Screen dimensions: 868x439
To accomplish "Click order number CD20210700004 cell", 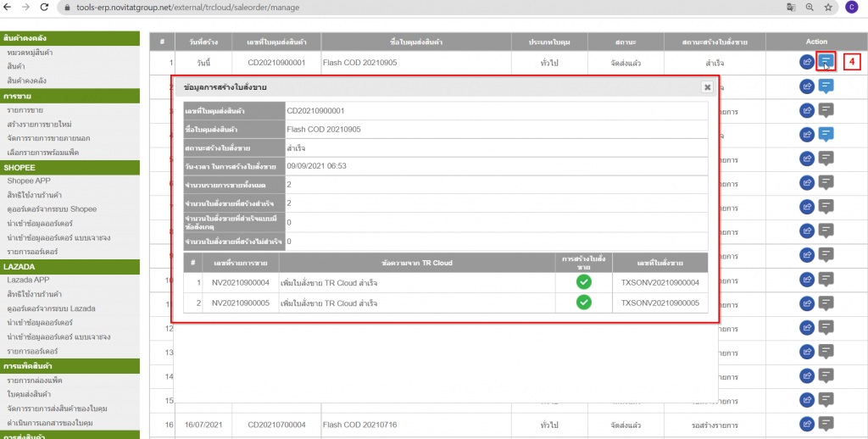I will point(277,424).
